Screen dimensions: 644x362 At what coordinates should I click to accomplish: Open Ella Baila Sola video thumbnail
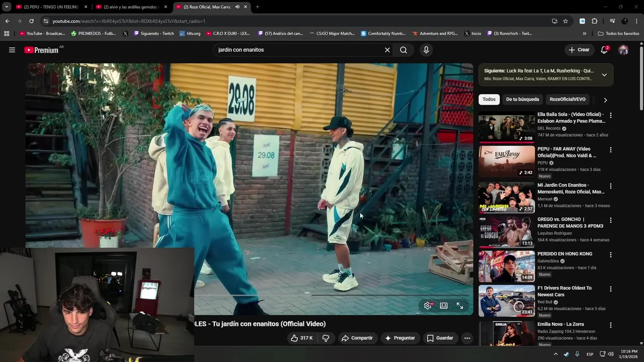pyautogui.click(x=507, y=127)
